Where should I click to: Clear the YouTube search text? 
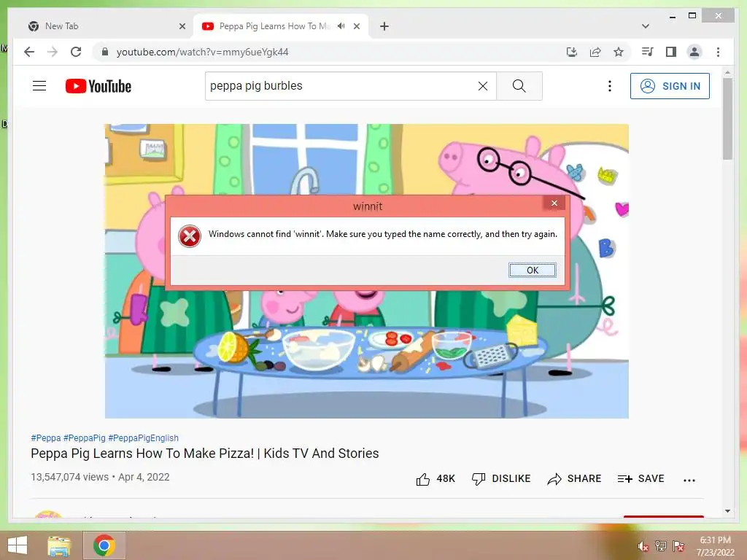(483, 86)
